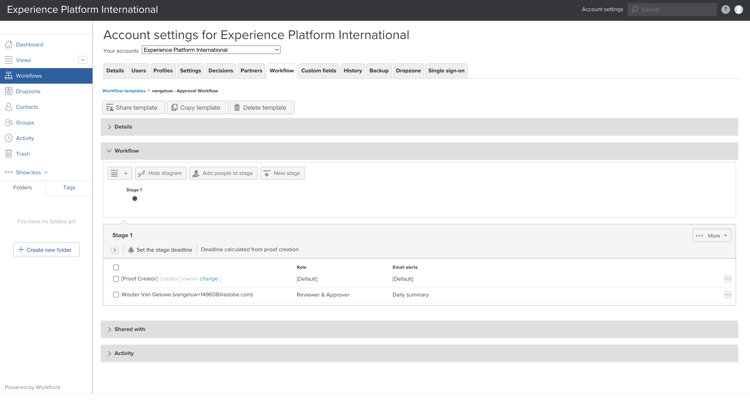Screen dimensions: 750x414
Task: Click the stage deadline bell icon
Action: click(131, 250)
